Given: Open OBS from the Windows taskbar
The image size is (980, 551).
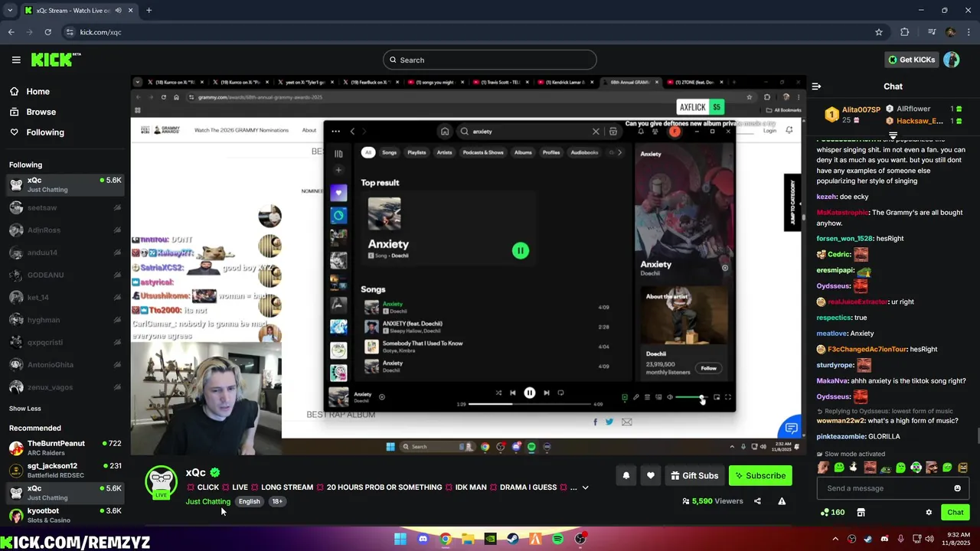Looking at the screenshot, I should [580, 539].
